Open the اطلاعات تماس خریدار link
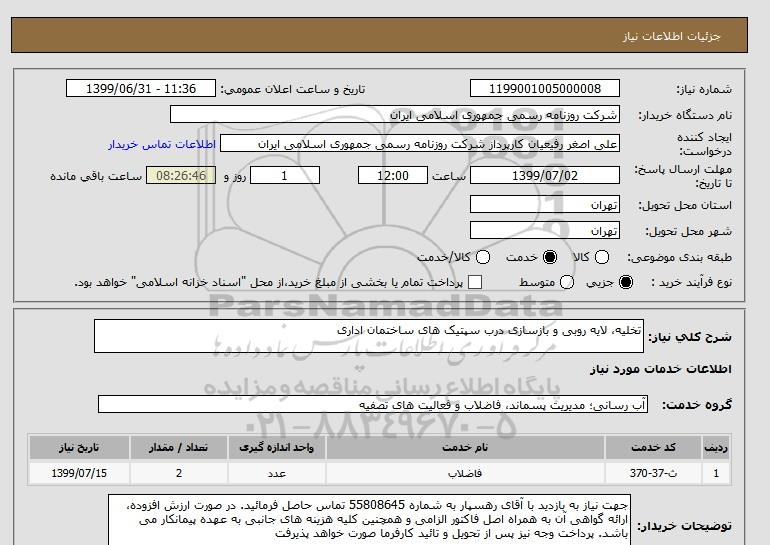The height and width of the screenshot is (545, 770). (x=162, y=144)
